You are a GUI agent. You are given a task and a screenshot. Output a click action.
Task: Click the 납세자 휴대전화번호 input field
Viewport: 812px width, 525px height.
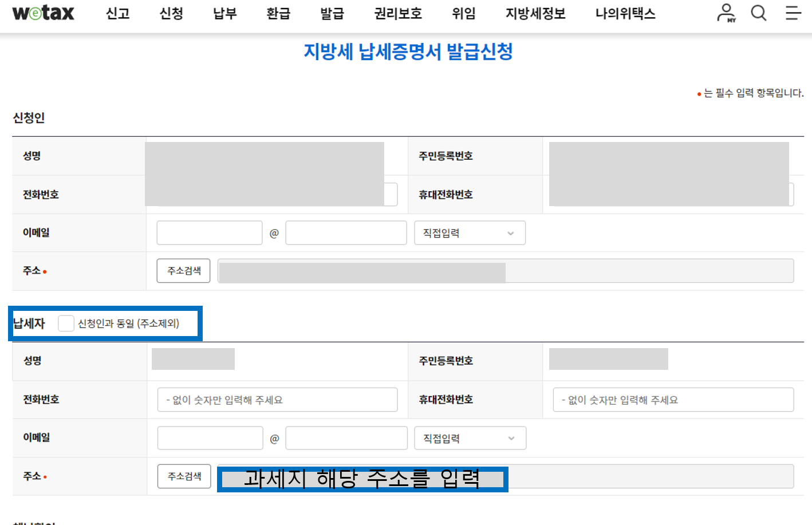[x=673, y=400]
